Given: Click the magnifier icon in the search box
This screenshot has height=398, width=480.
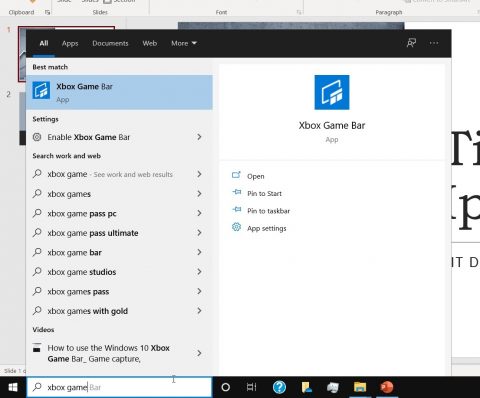Looking at the screenshot, I should pyautogui.click(x=37, y=387).
